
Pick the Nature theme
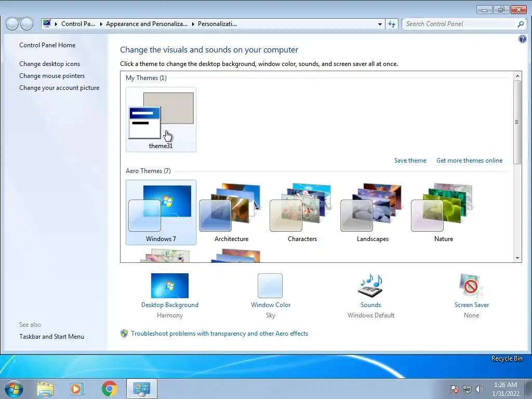[x=443, y=212]
